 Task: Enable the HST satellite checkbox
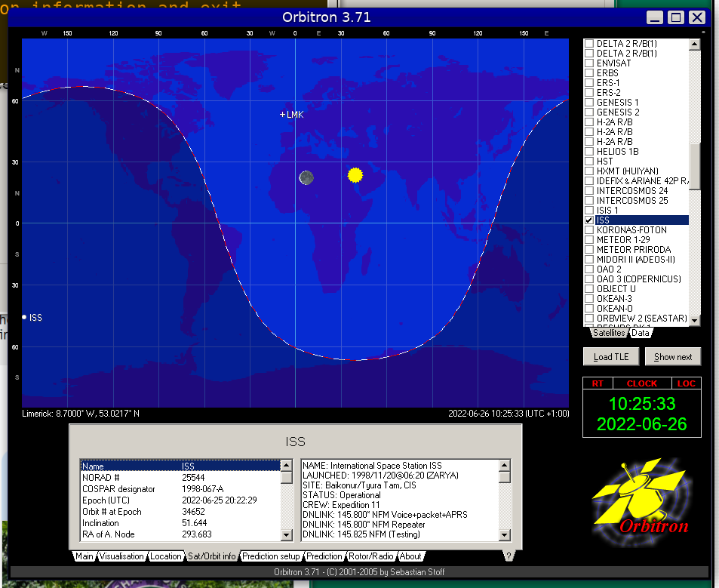point(589,161)
